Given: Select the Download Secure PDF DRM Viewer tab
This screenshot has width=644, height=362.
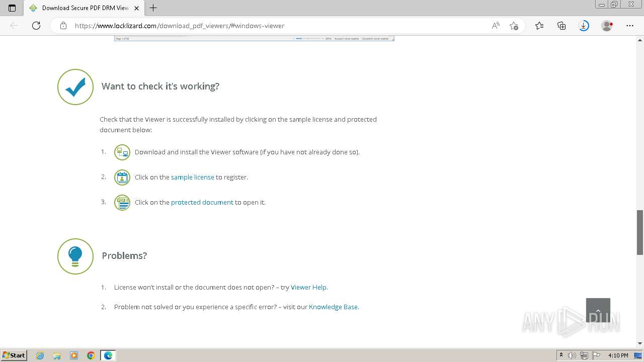Looking at the screenshot, I should pyautogui.click(x=83, y=8).
